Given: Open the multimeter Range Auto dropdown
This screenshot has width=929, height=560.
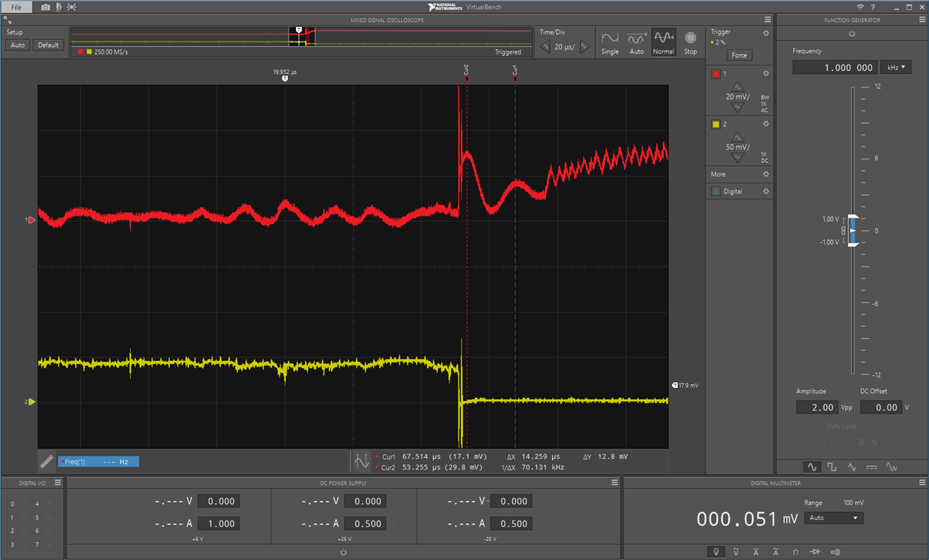Looking at the screenshot, I should coord(833,518).
